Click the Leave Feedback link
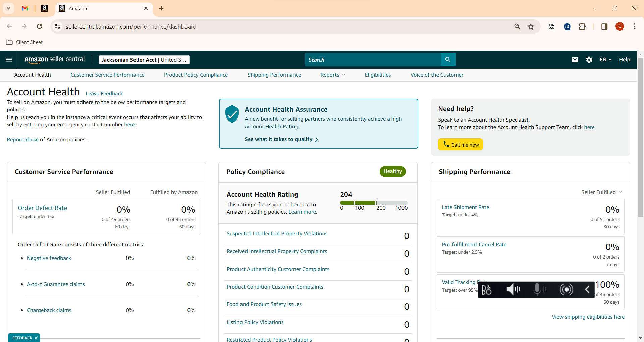The width and height of the screenshot is (644, 342). 104,94
